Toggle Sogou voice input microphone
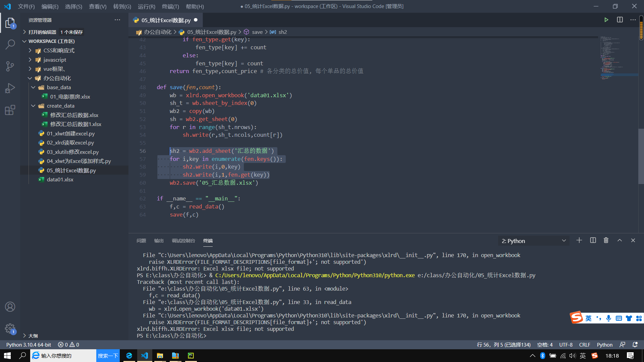The image size is (644, 362). pos(608,318)
